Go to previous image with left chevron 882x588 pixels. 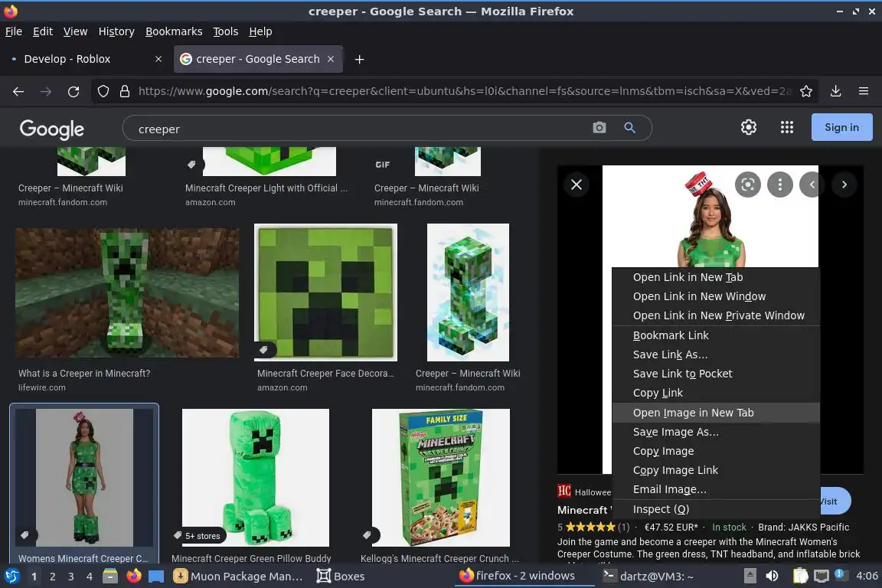point(812,185)
